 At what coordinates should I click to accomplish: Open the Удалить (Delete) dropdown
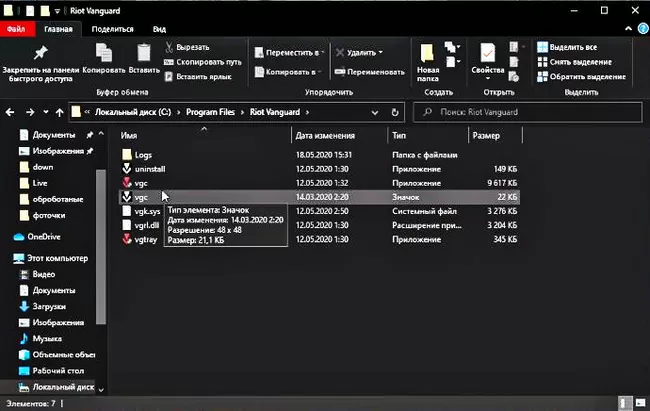click(x=359, y=53)
